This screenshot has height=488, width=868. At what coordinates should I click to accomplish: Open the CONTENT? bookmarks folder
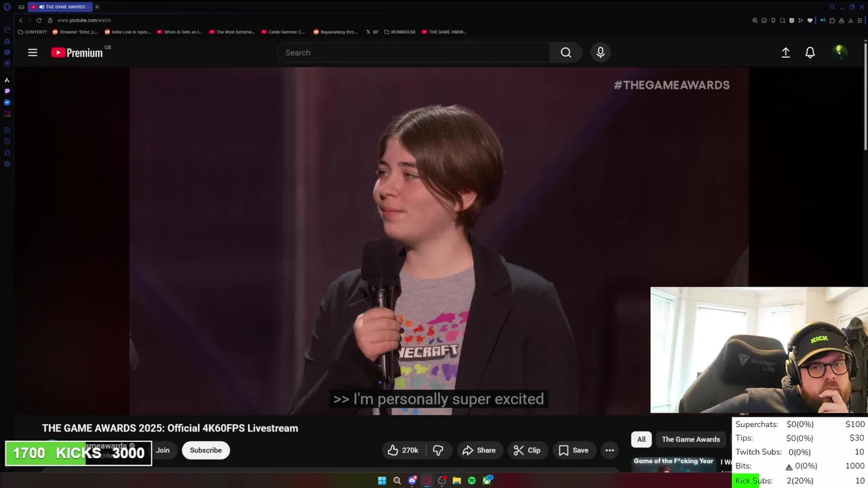[x=33, y=32]
